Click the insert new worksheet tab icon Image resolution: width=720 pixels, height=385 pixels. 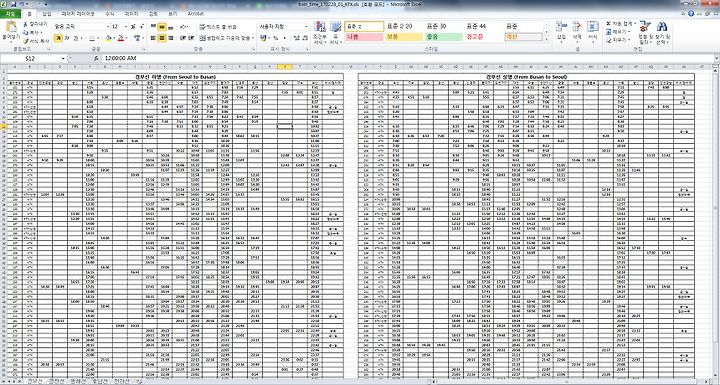click(139, 382)
